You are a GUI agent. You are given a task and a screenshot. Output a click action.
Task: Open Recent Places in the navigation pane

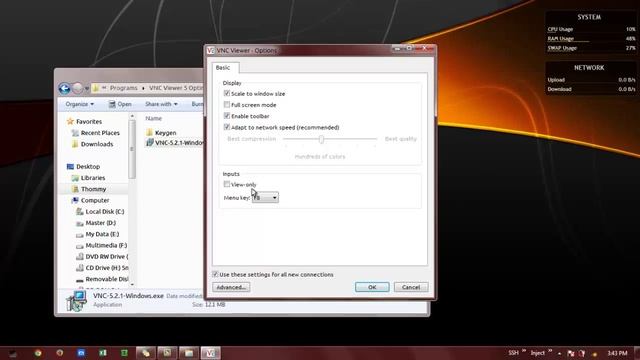click(96, 133)
